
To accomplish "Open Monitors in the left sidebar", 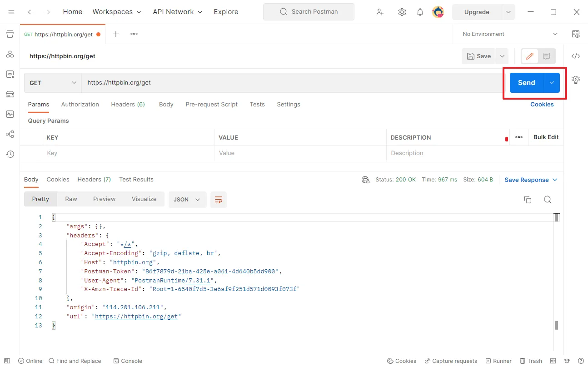I will tap(10, 114).
